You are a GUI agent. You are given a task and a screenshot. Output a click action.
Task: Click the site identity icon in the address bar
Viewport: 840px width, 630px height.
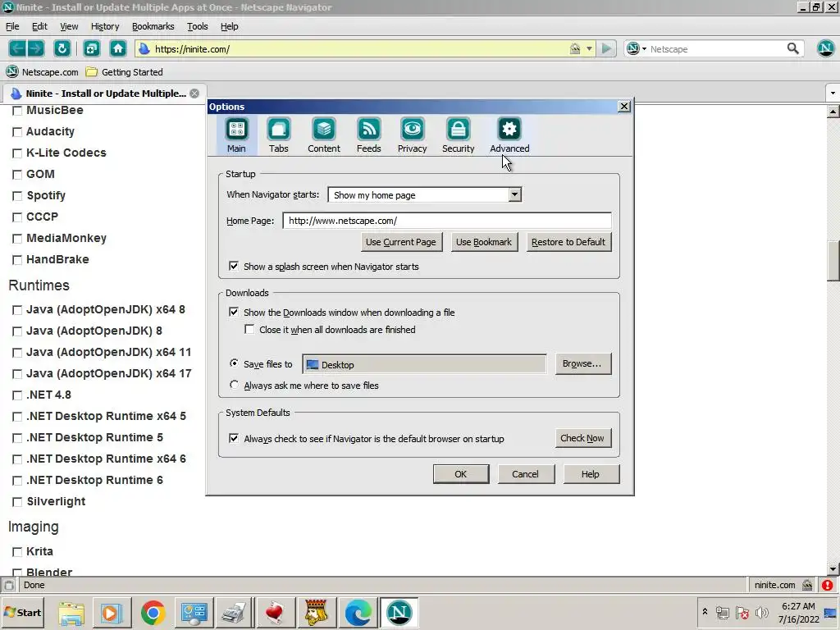click(x=144, y=48)
